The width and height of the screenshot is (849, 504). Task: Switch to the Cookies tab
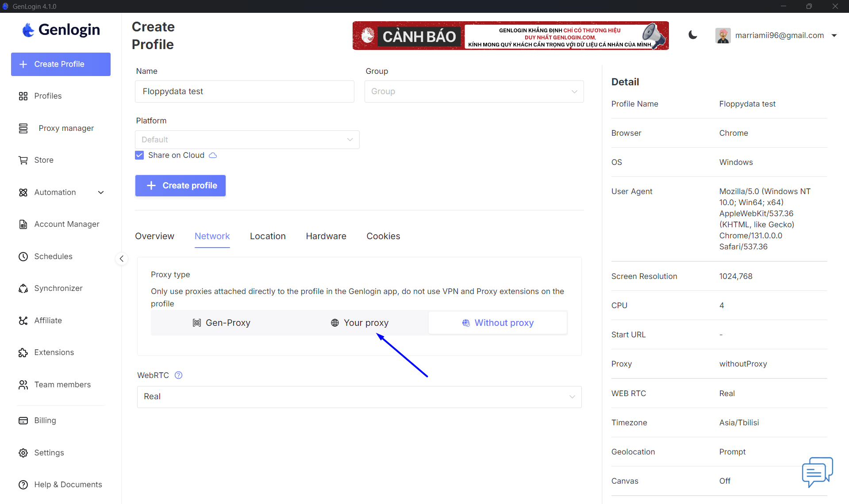(383, 236)
